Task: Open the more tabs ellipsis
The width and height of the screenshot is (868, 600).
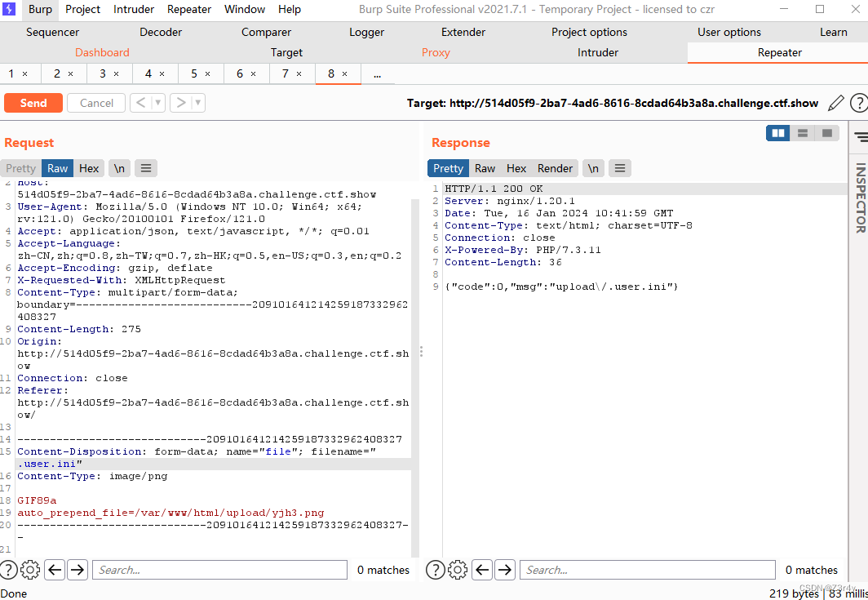Action: 378,73
